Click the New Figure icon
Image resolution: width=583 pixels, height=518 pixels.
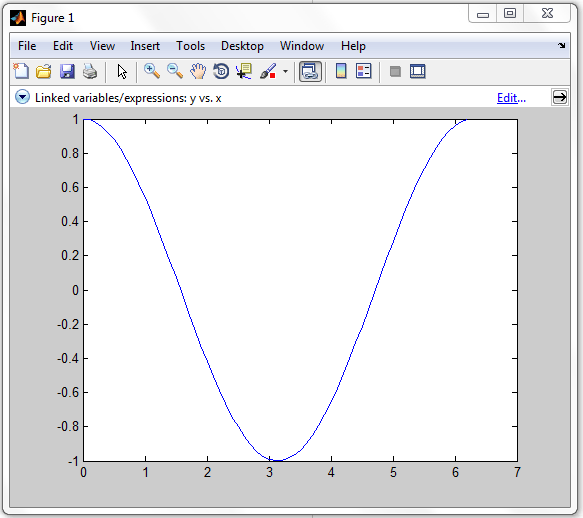pos(21,71)
